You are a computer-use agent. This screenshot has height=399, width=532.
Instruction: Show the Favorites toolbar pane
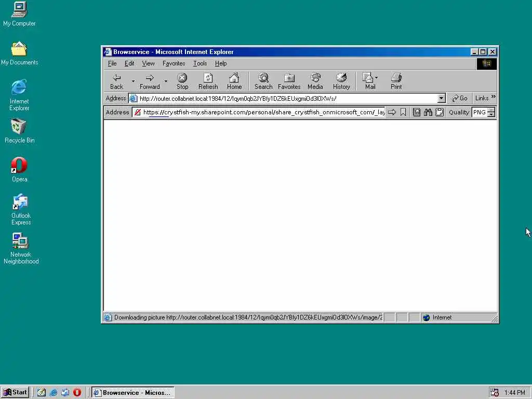point(289,82)
